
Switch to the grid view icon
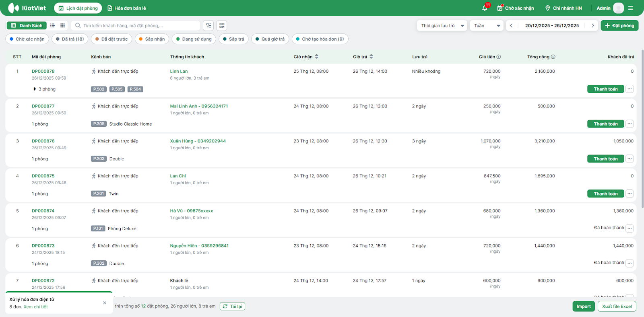tap(63, 26)
